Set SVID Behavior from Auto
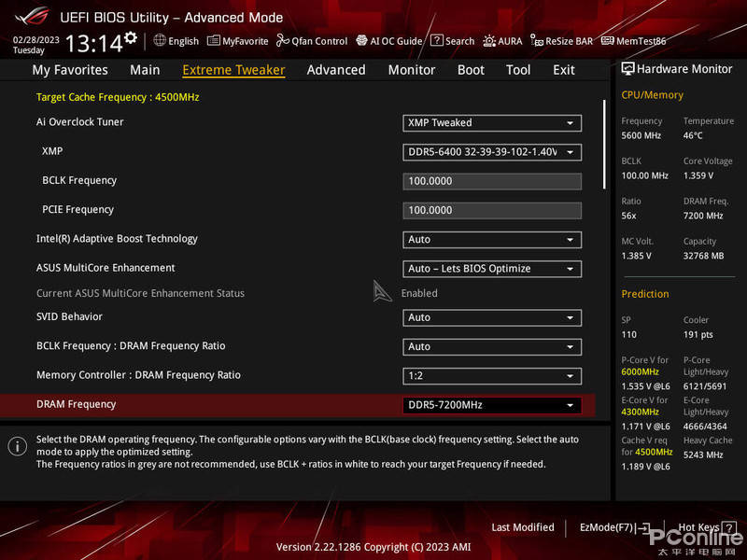Viewport: 747px width, 560px height. [492, 317]
